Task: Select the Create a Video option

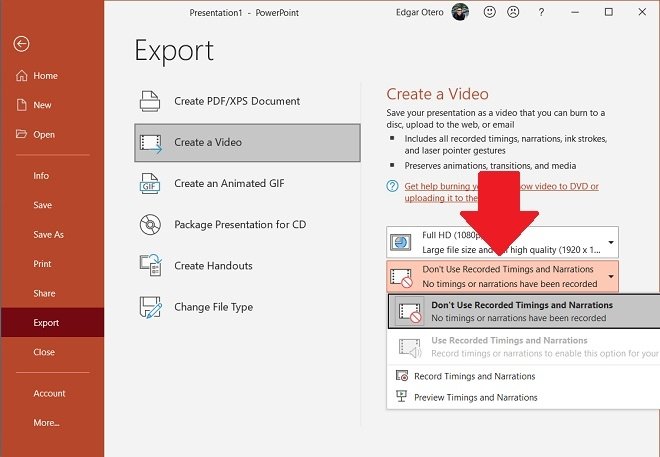Action: point(247,143)
